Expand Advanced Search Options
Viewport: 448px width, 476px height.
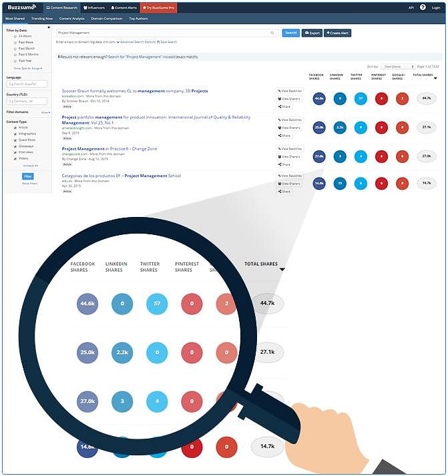point(136,42)
